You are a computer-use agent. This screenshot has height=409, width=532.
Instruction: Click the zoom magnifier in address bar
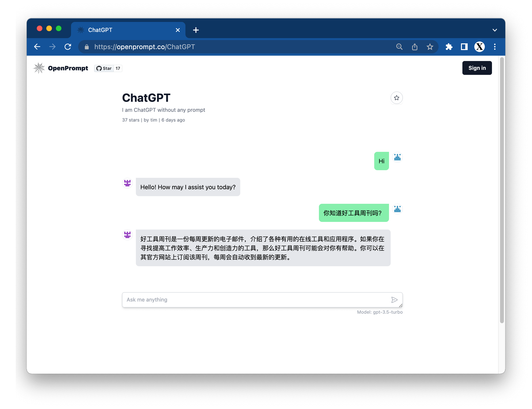pos(399,47)
